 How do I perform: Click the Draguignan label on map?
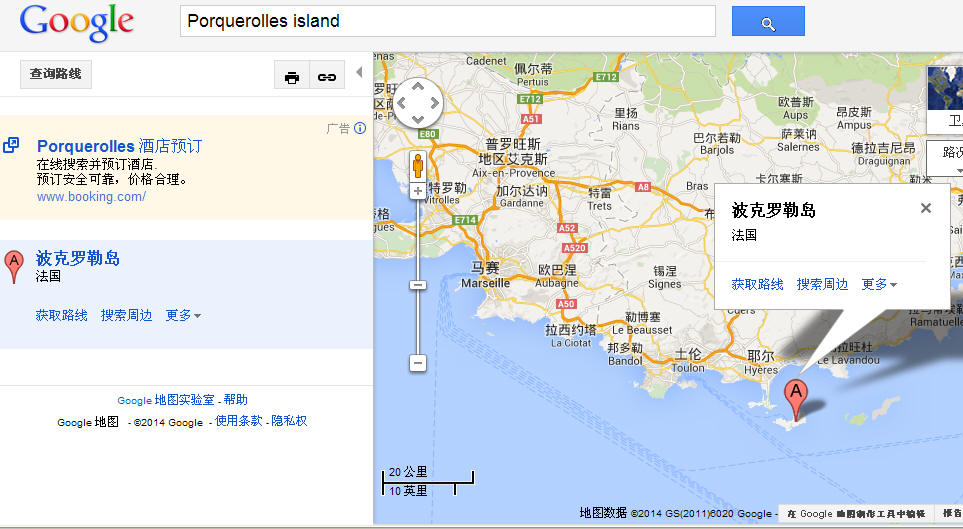(x=884, y=161)
